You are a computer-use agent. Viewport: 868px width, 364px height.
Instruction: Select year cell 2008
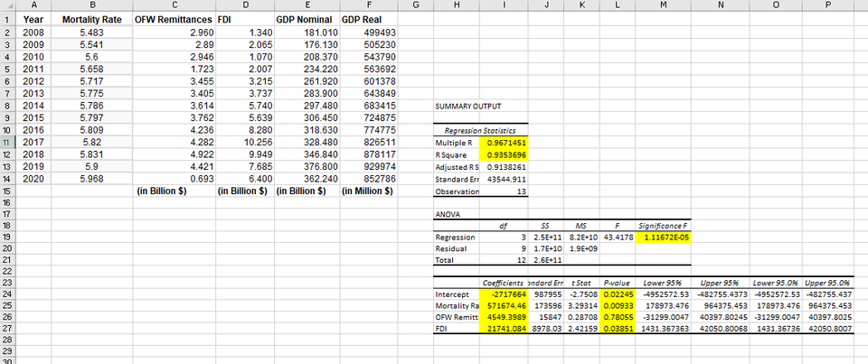[35, 33]
